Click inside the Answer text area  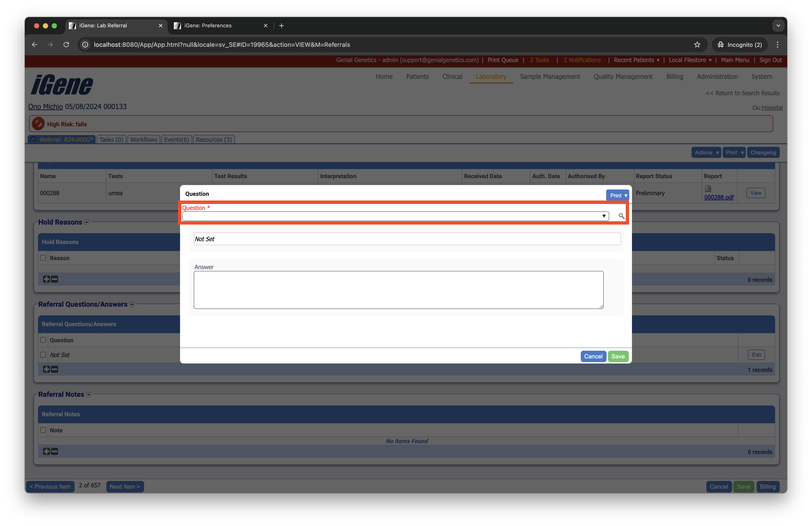pyautogui.click(x=398, y=290)
